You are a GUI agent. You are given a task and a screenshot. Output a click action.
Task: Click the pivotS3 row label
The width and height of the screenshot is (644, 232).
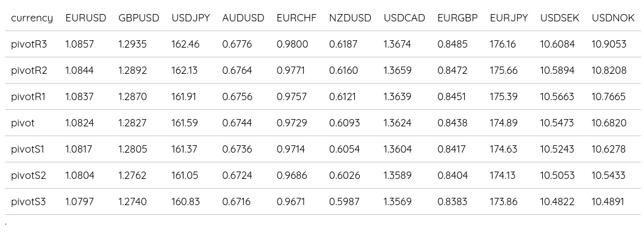pos(28,202)
